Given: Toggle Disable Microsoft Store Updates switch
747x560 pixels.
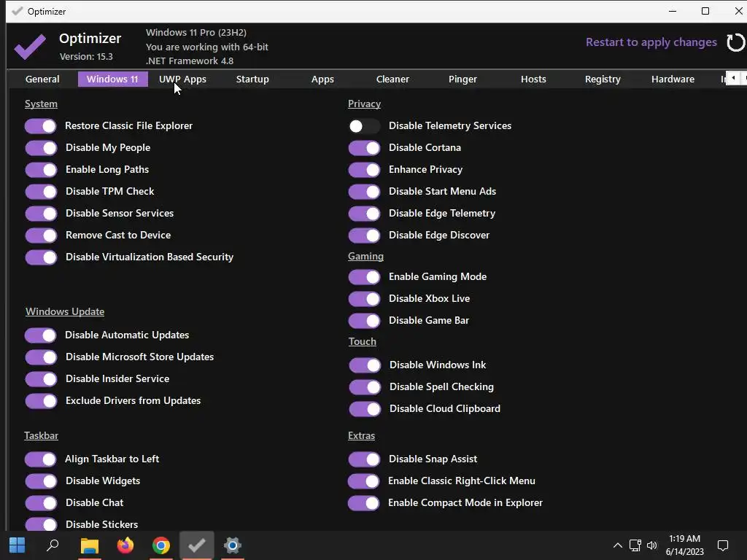Looking at the screenshot, I should (x=41, y=357).
